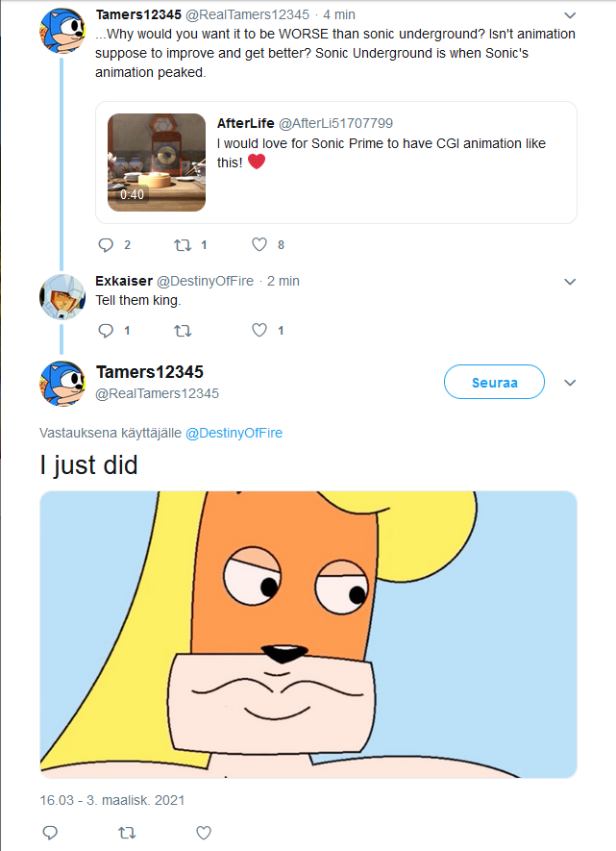Open options chevron on first tweet
The width and height of the screenshot is (616, 851).
pyautogui.click(x=570, y=15)
